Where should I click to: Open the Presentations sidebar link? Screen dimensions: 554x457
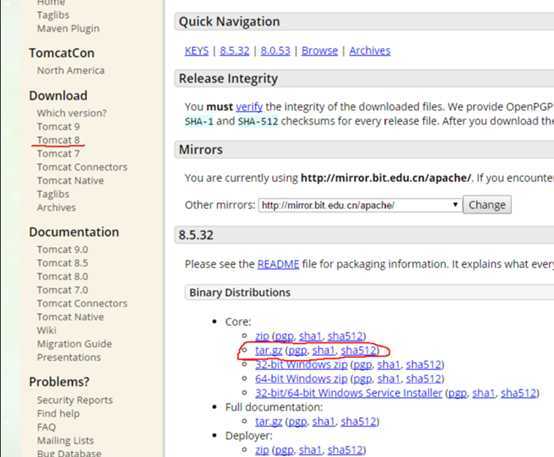pos(69,357)
